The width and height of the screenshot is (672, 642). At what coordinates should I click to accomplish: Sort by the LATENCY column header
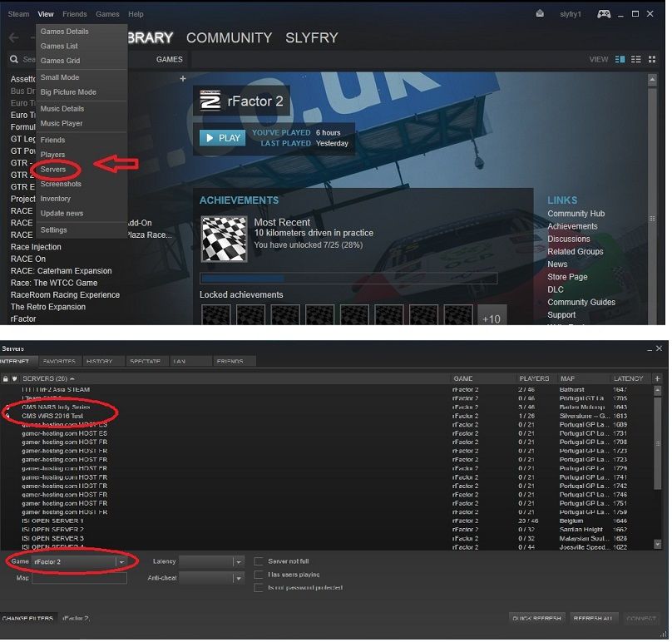pyautogui.click(x=628, y=379)
